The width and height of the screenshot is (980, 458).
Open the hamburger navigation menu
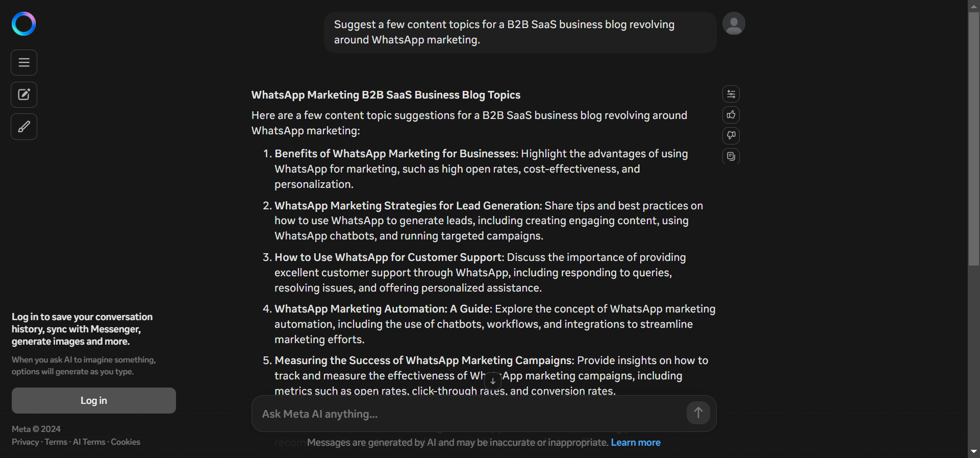(x=23, y=62)
